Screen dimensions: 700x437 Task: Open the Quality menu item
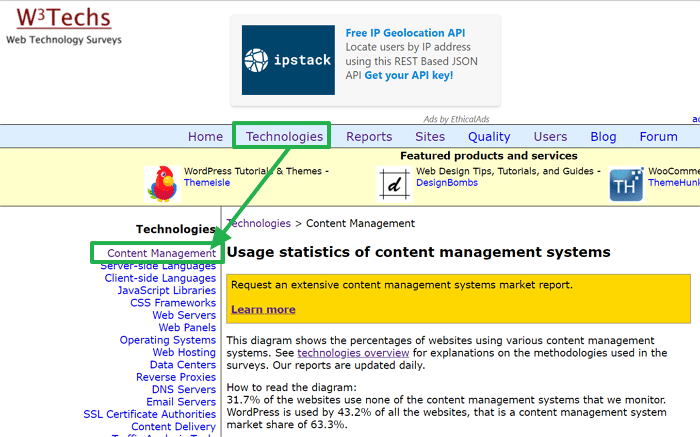pos(489,137)
